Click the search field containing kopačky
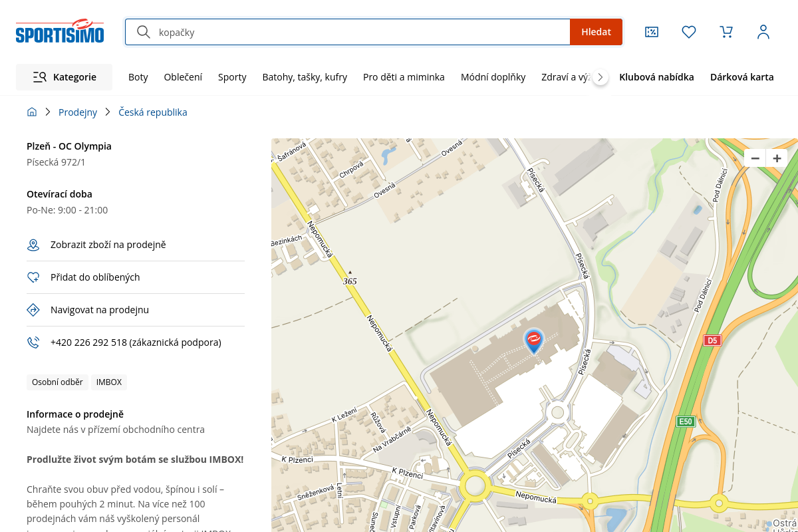Screen dimensions: 798x532 tap(359, 32)
